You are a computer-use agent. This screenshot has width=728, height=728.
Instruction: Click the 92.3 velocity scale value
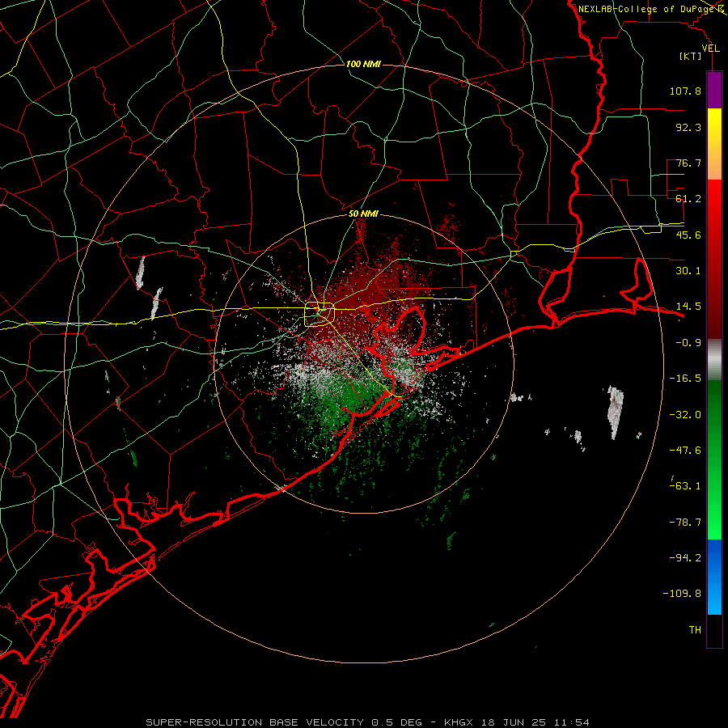(688, 127)
